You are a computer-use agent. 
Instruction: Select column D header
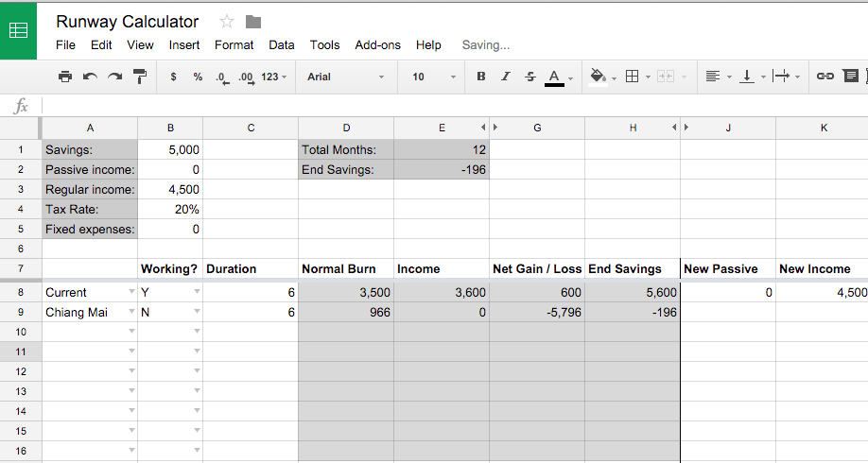tap(346, 128)
